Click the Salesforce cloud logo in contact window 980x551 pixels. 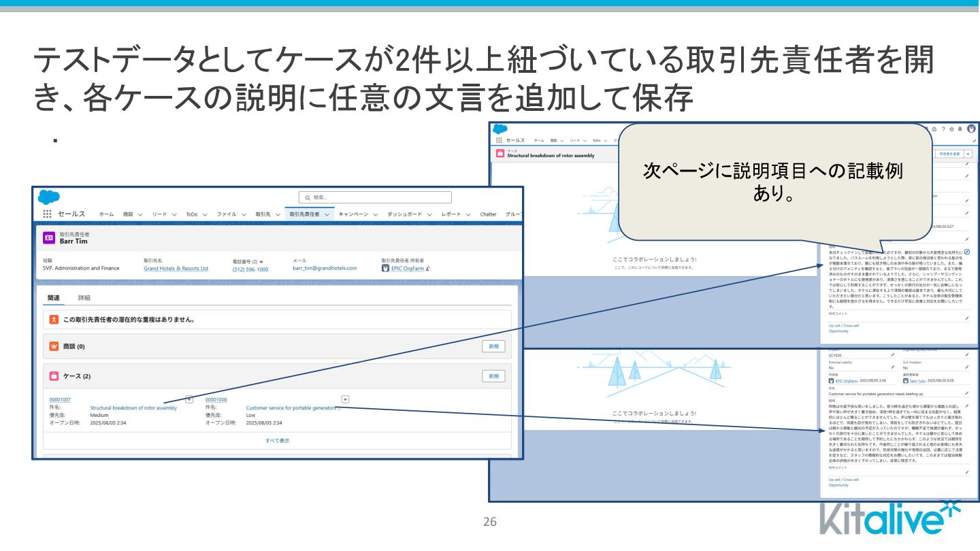coord(48,197)
